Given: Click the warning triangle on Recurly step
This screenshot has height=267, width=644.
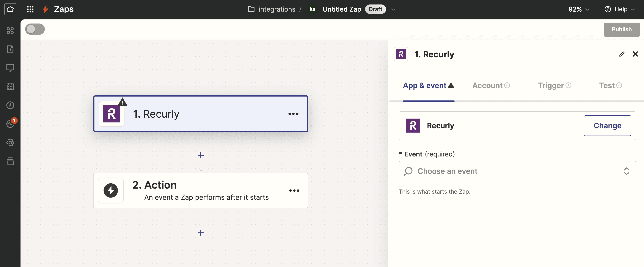Looking at the screenshot, I should pyautogui.click(x=122, y=102).
